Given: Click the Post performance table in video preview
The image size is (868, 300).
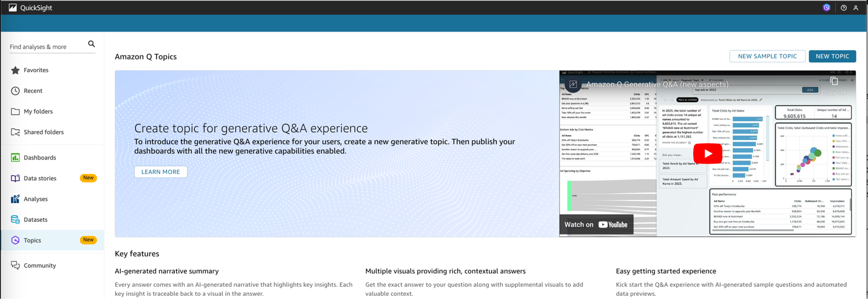Looking at the screenshot, I should [x=781, y=212].
